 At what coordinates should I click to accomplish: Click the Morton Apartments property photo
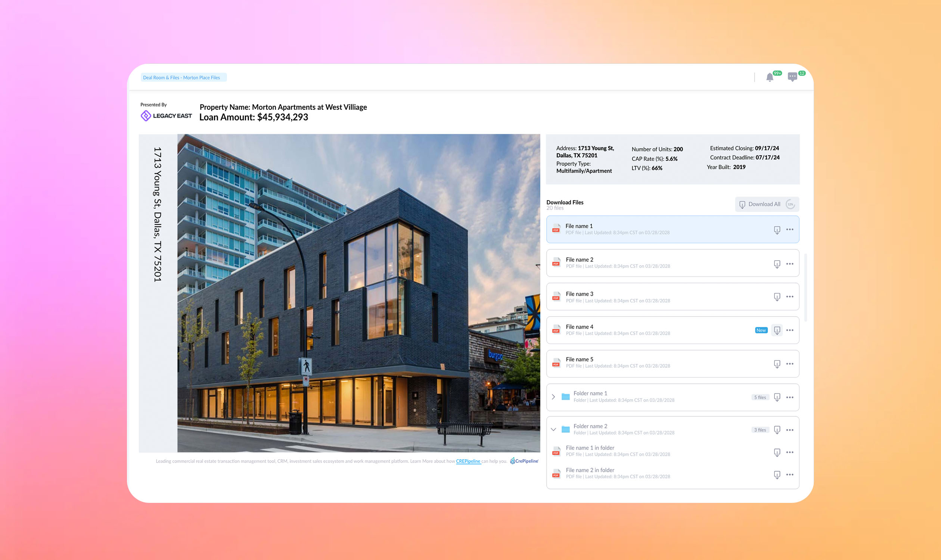[x=358, y=293]
